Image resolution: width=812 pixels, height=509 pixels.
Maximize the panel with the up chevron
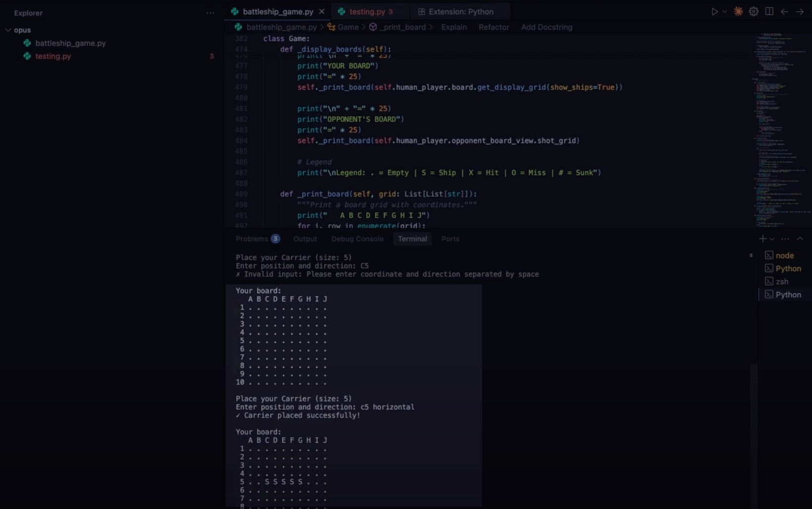click(800, 239)
